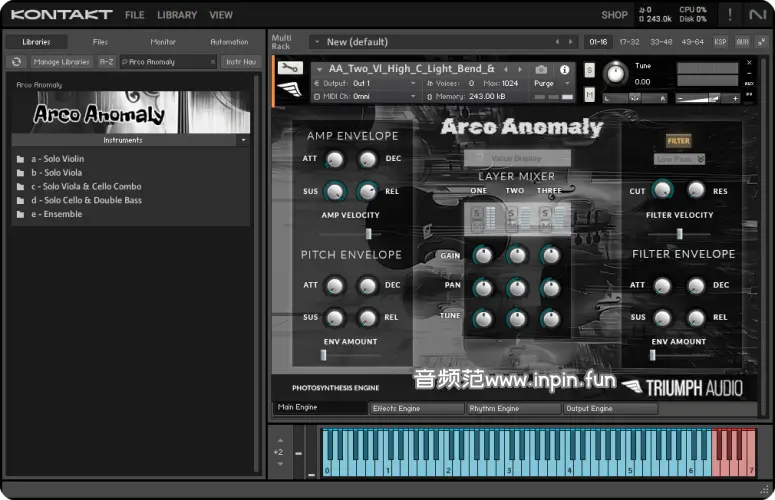Click the KSP script button in rack header
The image size is (775, 500).
click(720, 42)
